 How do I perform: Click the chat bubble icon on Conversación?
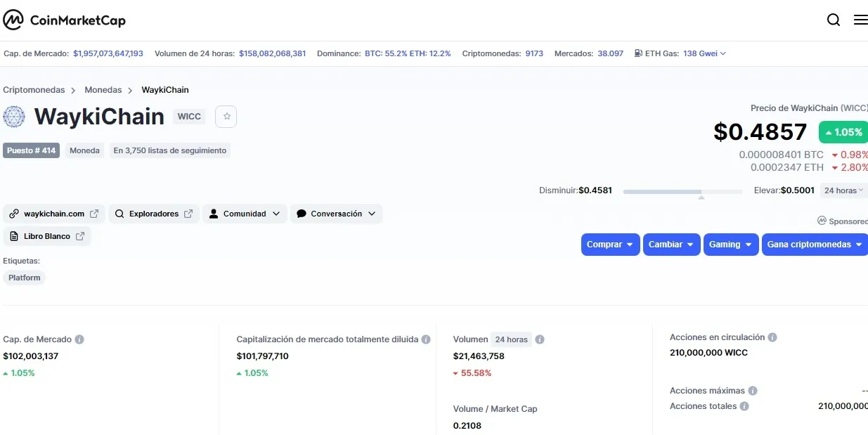[x=301, y=214]
